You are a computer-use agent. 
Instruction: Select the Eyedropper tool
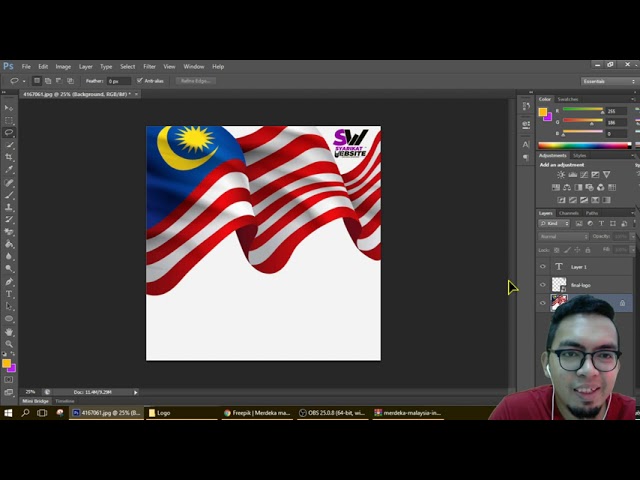click(9, 169)
